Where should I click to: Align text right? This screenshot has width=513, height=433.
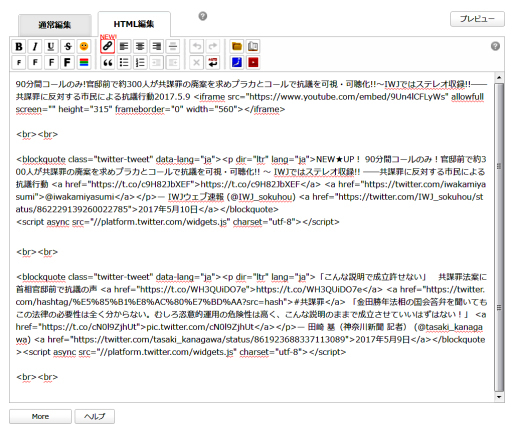click(x=157, y=46)
